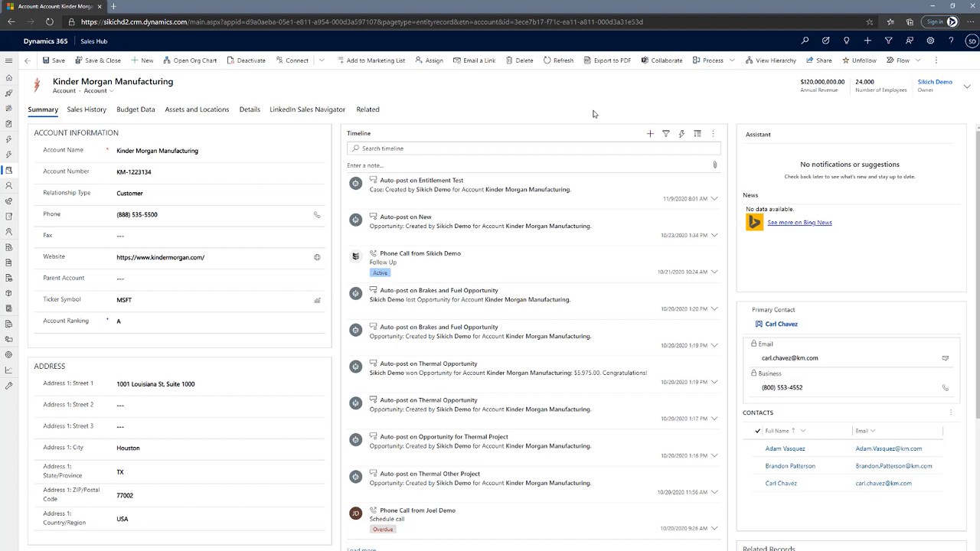Export the record to PDF
980x551 pixels.
(x=607, y=60)
